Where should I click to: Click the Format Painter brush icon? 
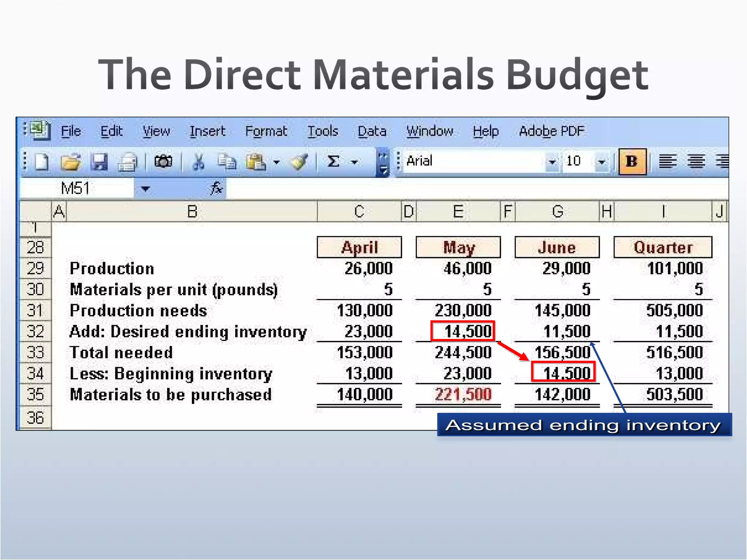coord(299,162)
